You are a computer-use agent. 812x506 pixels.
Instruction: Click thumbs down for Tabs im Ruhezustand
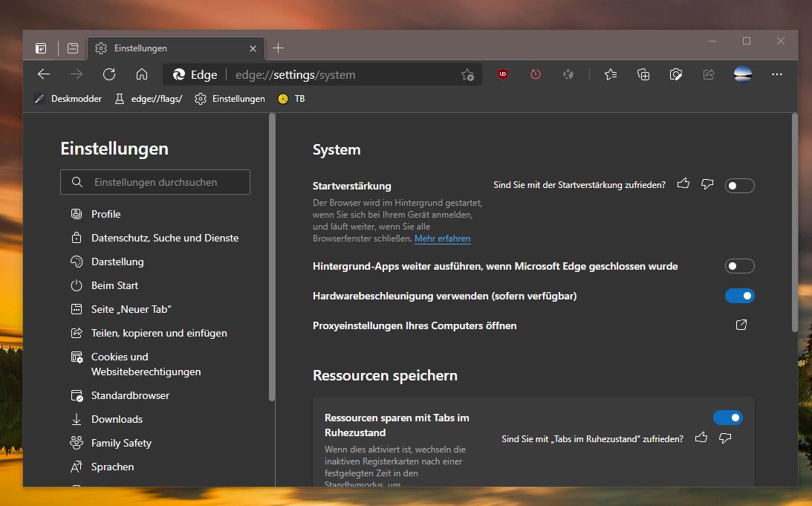pos(725,438)
